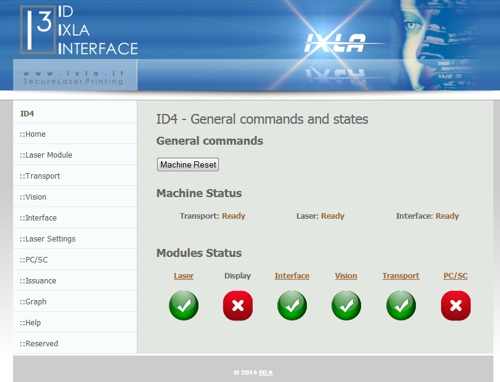Open the PC/SC module status link
Screen dimensions: 500x382
coord(455,276)
